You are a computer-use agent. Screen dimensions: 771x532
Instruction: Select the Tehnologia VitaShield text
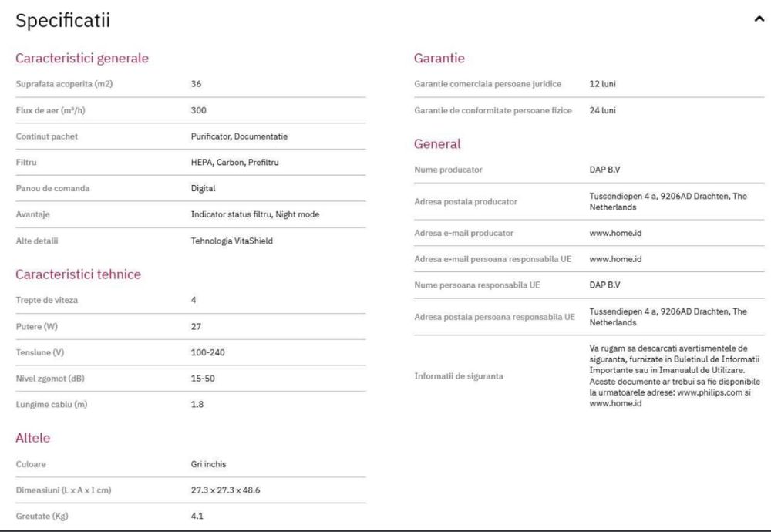click(x=232, y=241)
